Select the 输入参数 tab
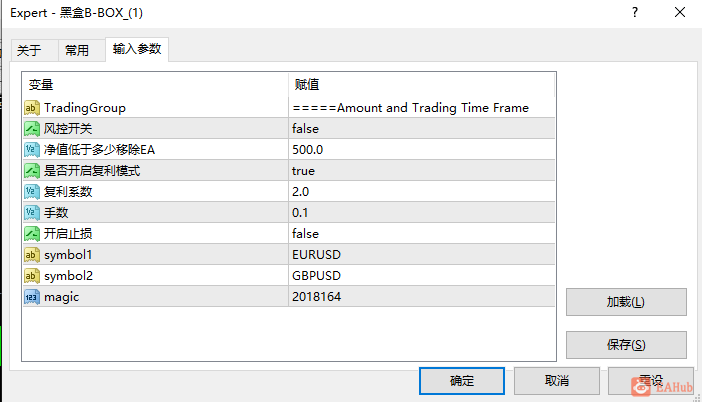The image size is (702, 402). pyautogui.click(x=137, y=49)
